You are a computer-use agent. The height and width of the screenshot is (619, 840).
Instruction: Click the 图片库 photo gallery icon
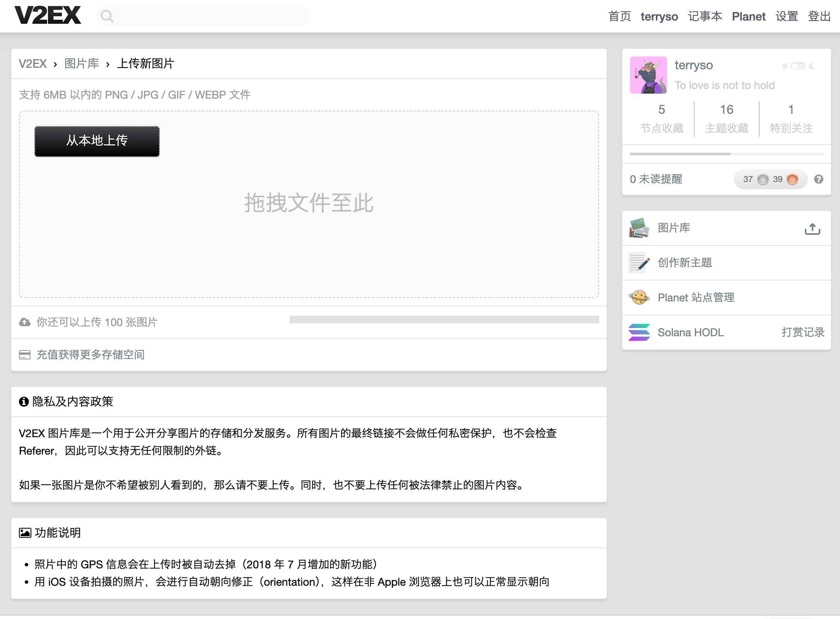pos(639,228)
